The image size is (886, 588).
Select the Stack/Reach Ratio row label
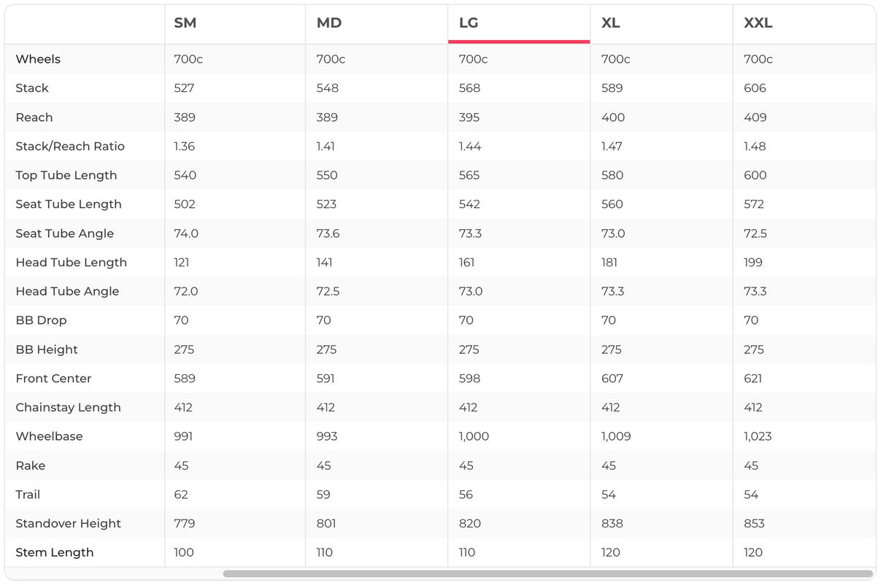tap(70, 147)
